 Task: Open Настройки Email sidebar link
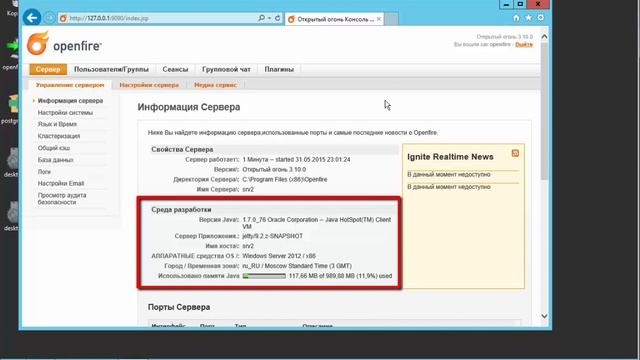[x=61, y=183]
